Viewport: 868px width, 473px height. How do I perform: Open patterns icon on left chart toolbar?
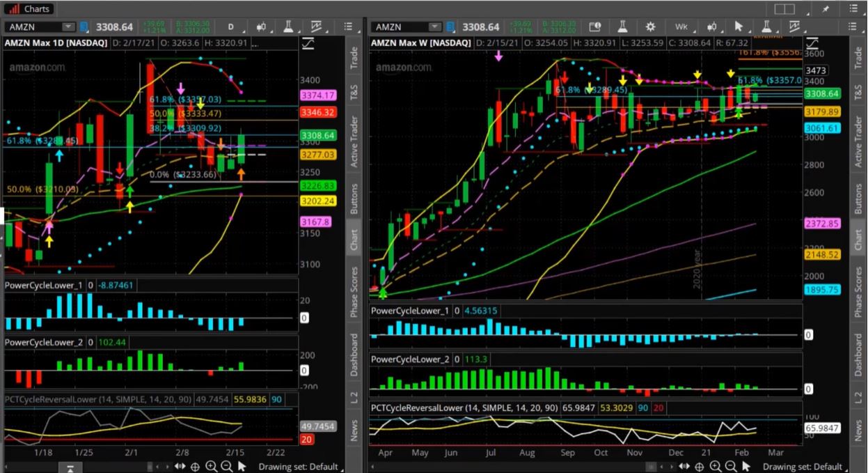[317, 26]
